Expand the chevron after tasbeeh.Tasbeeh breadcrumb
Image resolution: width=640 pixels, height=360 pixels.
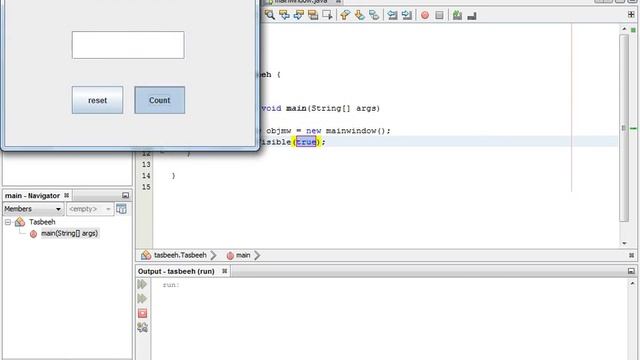coord(213,256)
